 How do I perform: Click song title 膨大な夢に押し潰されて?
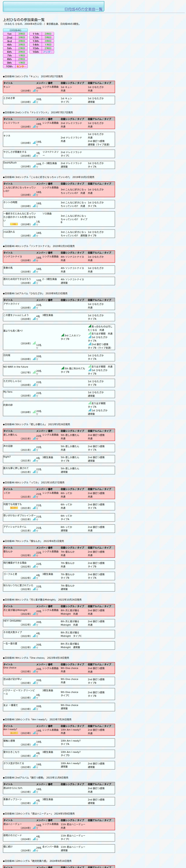[16, 468]
